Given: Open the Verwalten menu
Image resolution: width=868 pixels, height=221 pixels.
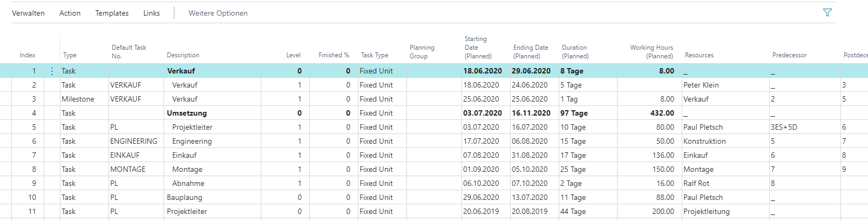Looking at the screenshot, I should [28, 13].
